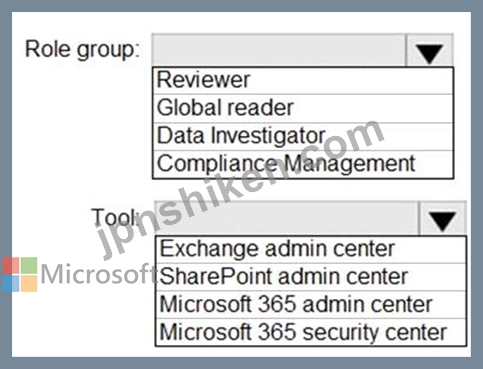The image size is (483, 369).
Task: Choose SharePoint admin center
Action: coord(311,277)
